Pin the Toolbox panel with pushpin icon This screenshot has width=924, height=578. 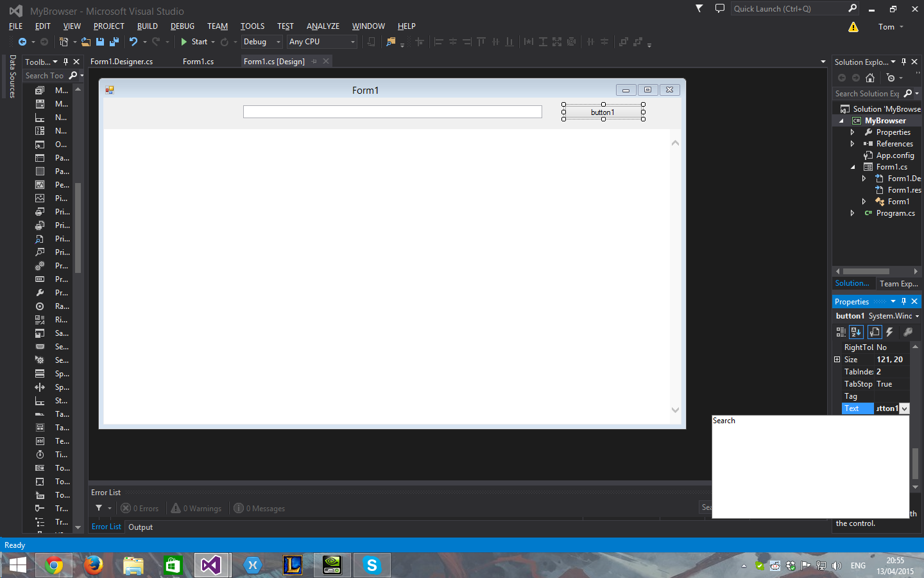pos(65,62)
